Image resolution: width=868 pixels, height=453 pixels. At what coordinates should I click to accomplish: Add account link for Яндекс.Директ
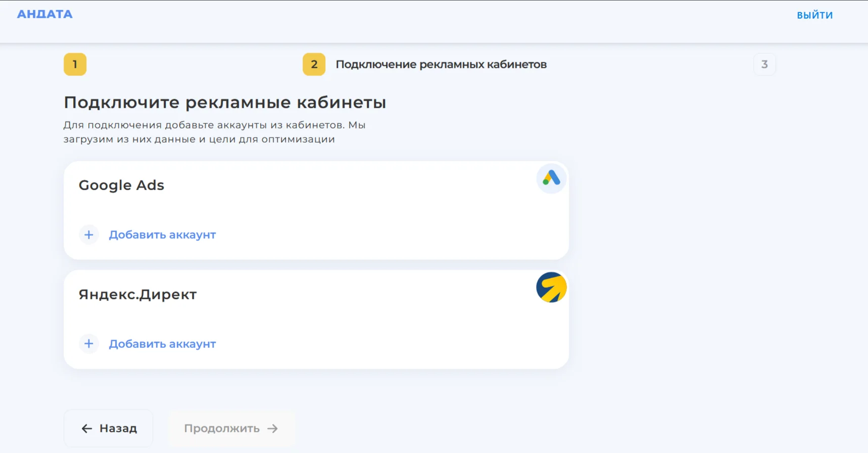(162, 344)
